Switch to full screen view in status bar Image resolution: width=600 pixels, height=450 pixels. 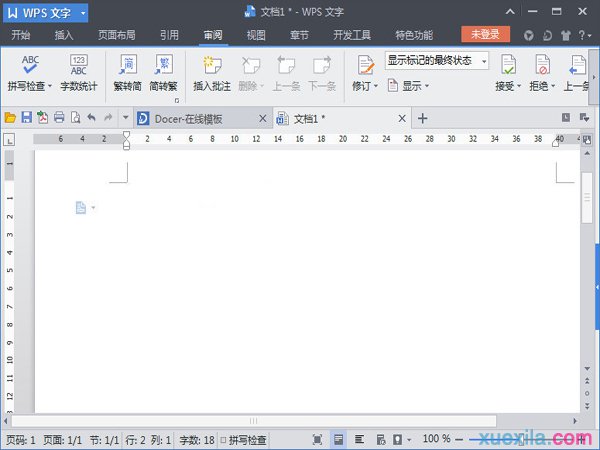tap(317, 439)
